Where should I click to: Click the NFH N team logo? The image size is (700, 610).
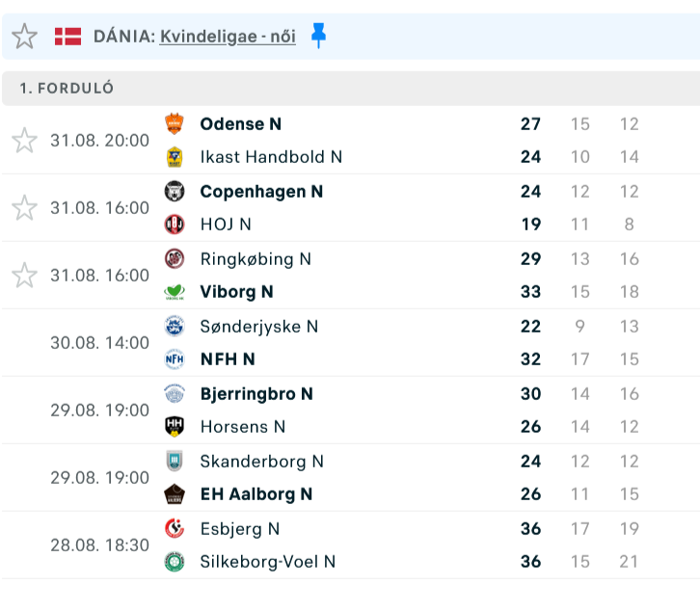(x=174, y=359)
